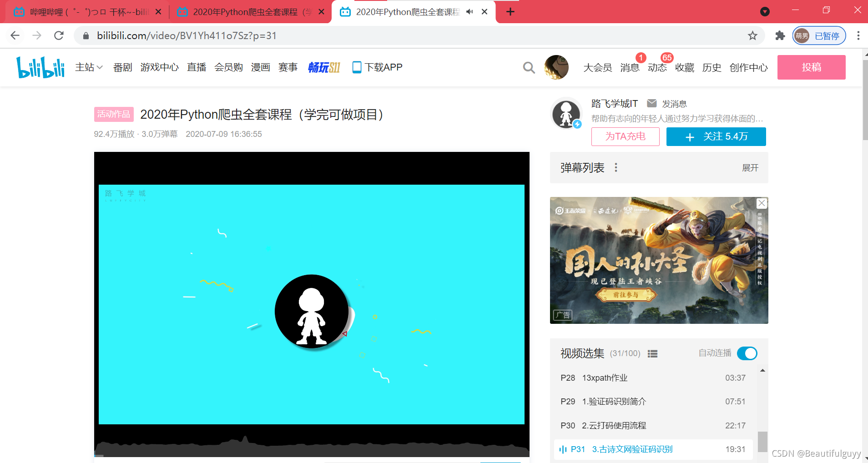Disable the 自动连播 autoplay switch

pyautogui.click(x=747, y=353)
